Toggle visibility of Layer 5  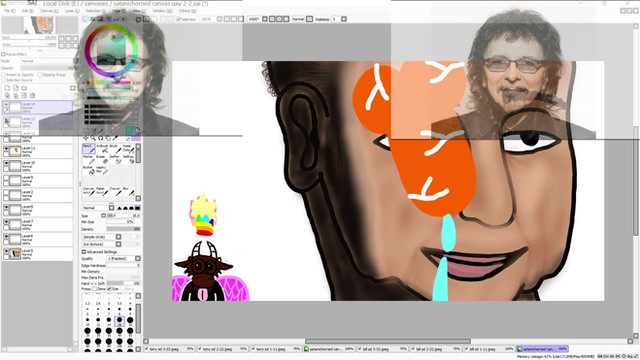coord(6,252)
